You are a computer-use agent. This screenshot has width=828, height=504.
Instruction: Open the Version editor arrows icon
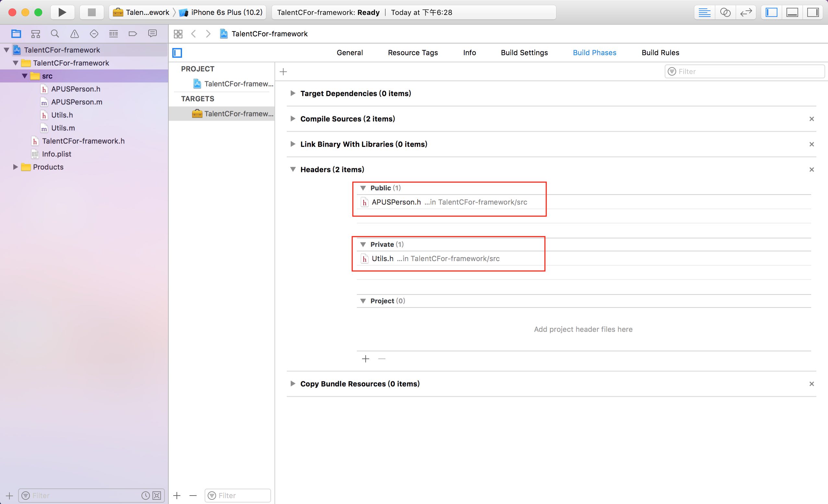[746, 12]
